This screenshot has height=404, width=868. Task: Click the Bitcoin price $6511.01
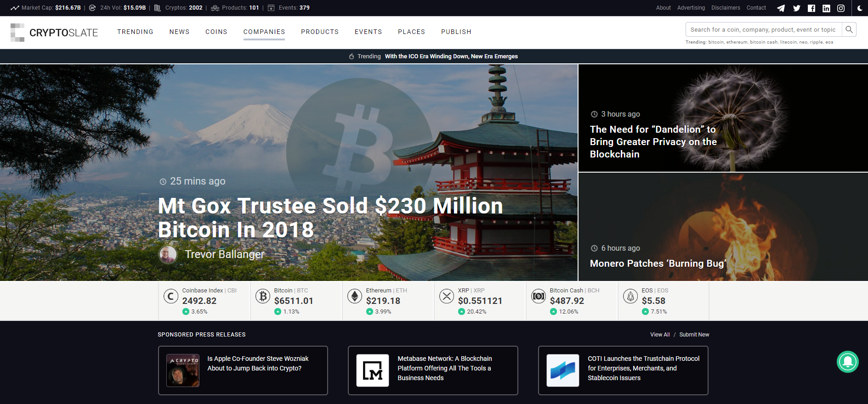tap(294, 301)
